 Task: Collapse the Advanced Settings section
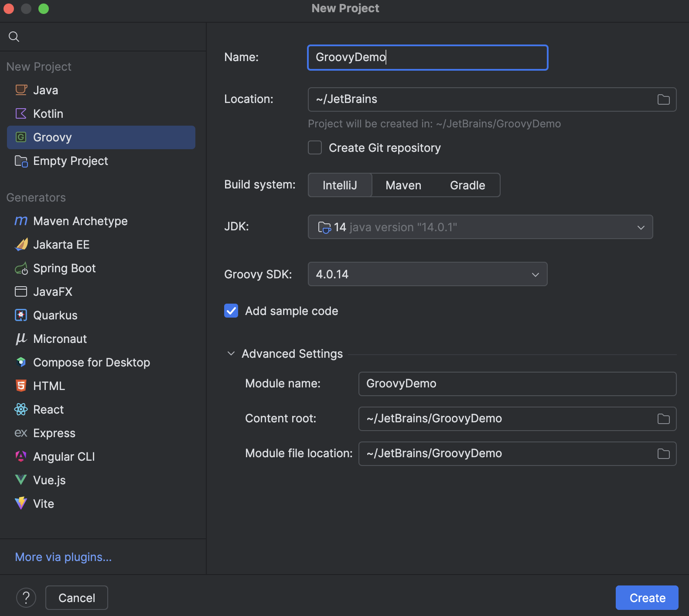(231, 354)
